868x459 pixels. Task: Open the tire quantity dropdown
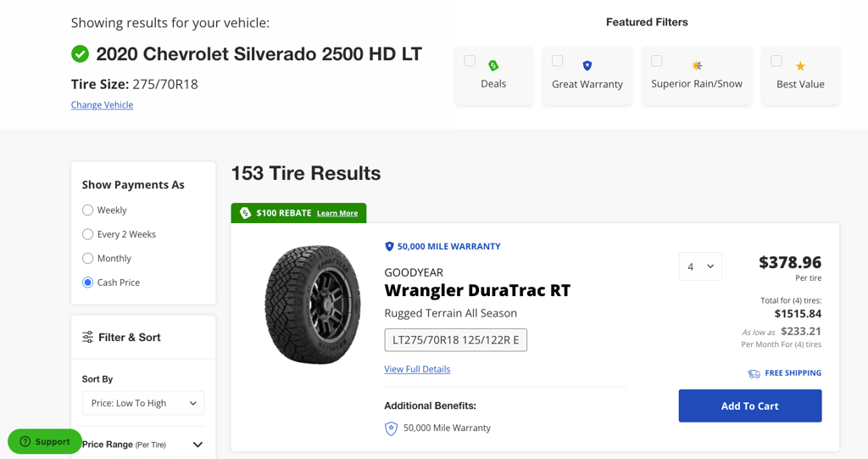tap(700, 266)
